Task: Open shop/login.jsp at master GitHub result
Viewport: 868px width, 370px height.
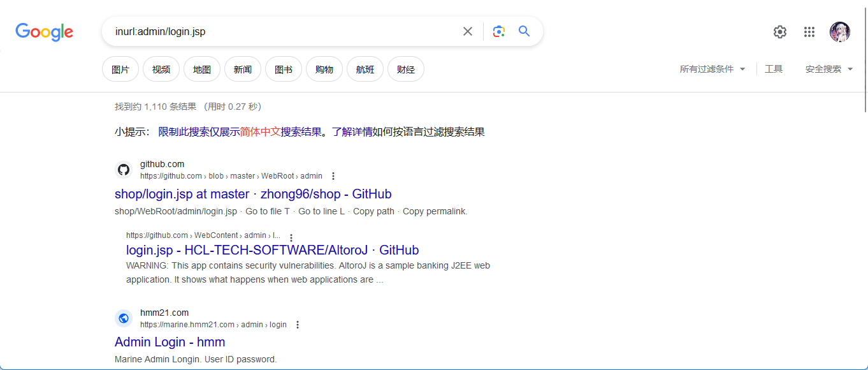Action: pos(253,194)
